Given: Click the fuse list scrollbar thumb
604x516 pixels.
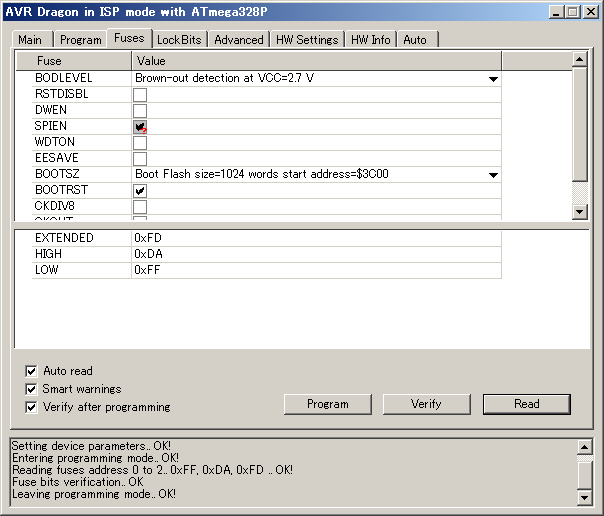Looking at the screenshot, I should pos(580,124).
